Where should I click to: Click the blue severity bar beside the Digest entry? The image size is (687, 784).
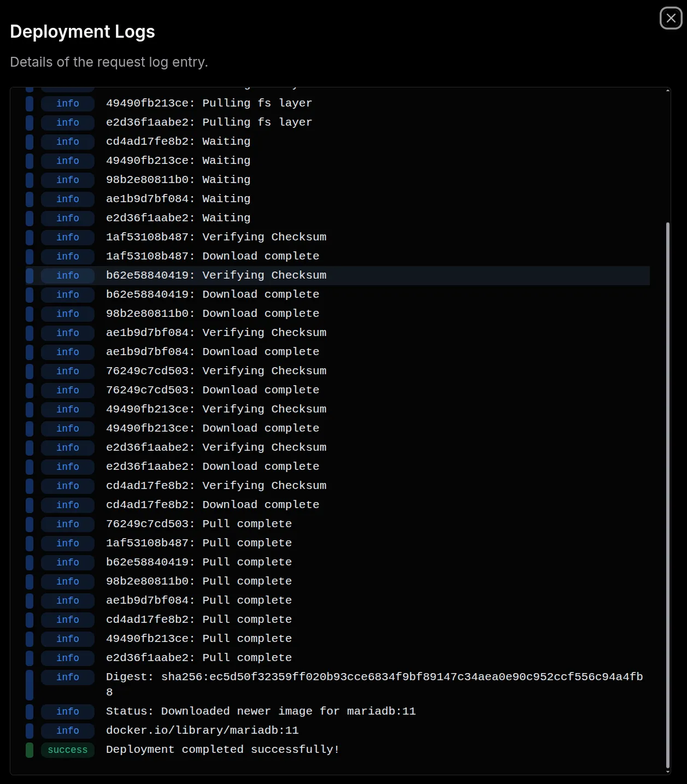pos(30,684)
